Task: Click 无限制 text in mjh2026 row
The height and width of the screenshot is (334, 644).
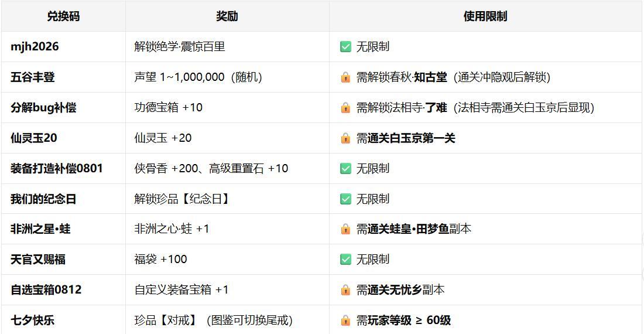Action: [x=372, y=46]
